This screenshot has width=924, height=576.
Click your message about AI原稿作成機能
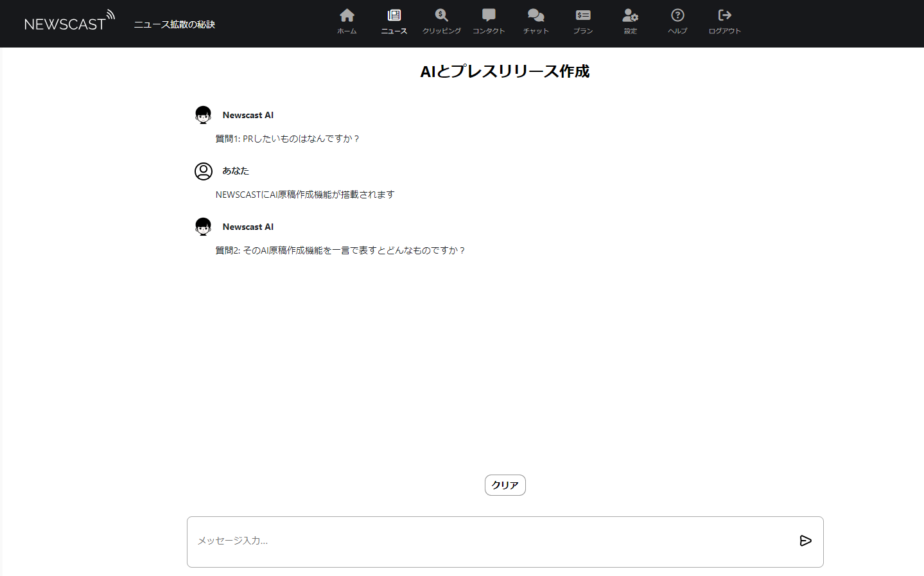tap(305, 194)
